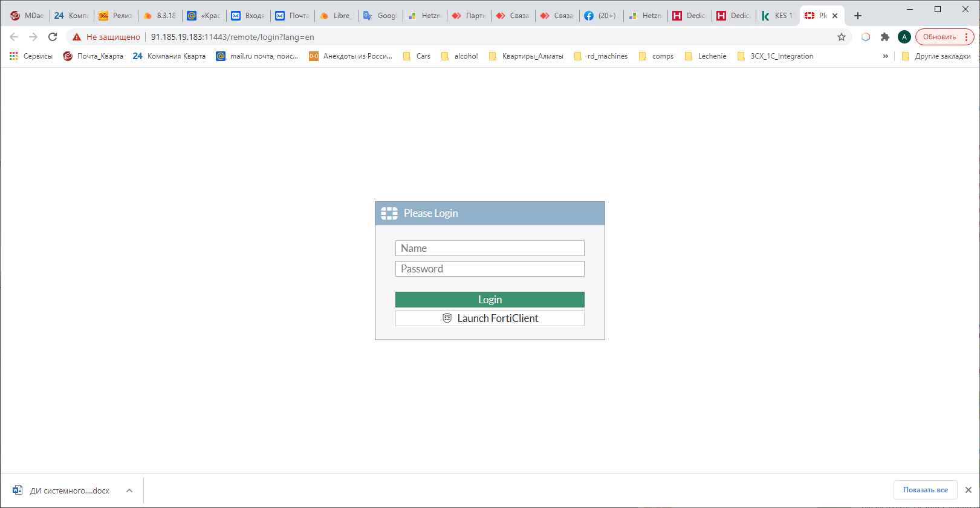Screen dimensions: 980x508
Task: Click the Обновить update button
Action: click(x=944, y=37)
